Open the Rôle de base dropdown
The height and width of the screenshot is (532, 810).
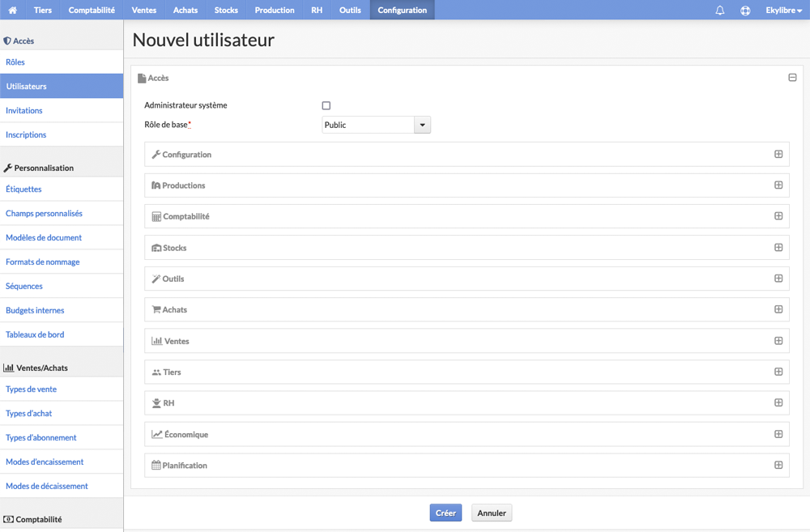pos(376,125)
